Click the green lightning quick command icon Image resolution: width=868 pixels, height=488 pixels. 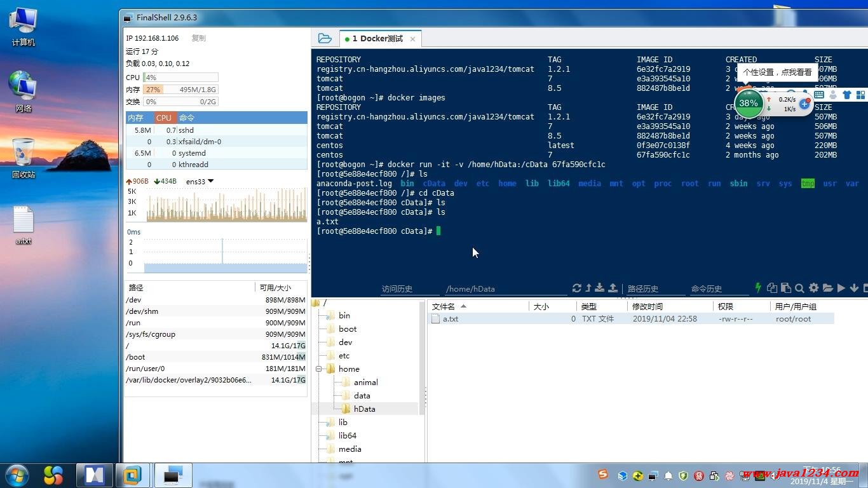click(757, 288)
